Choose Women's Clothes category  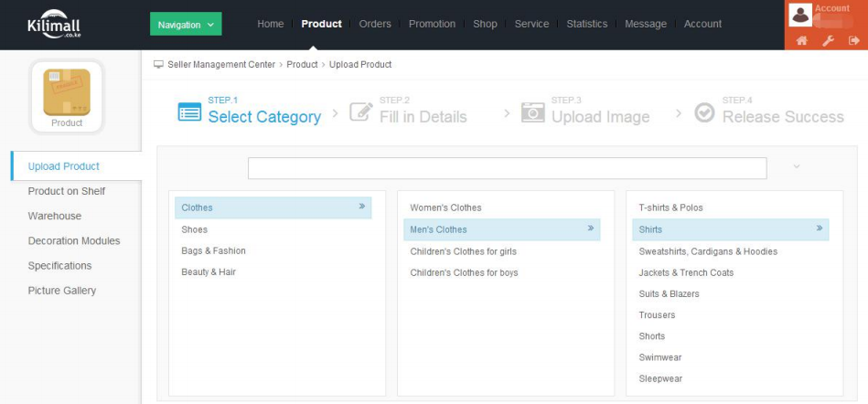coord(445,207)
